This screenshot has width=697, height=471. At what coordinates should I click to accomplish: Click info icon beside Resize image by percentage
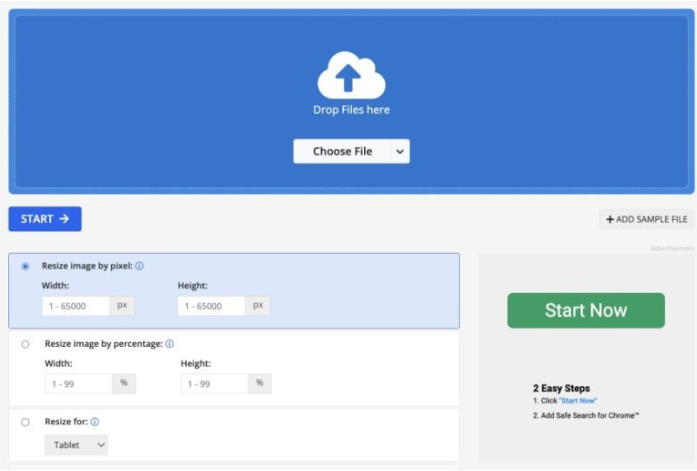pos(170,344)
